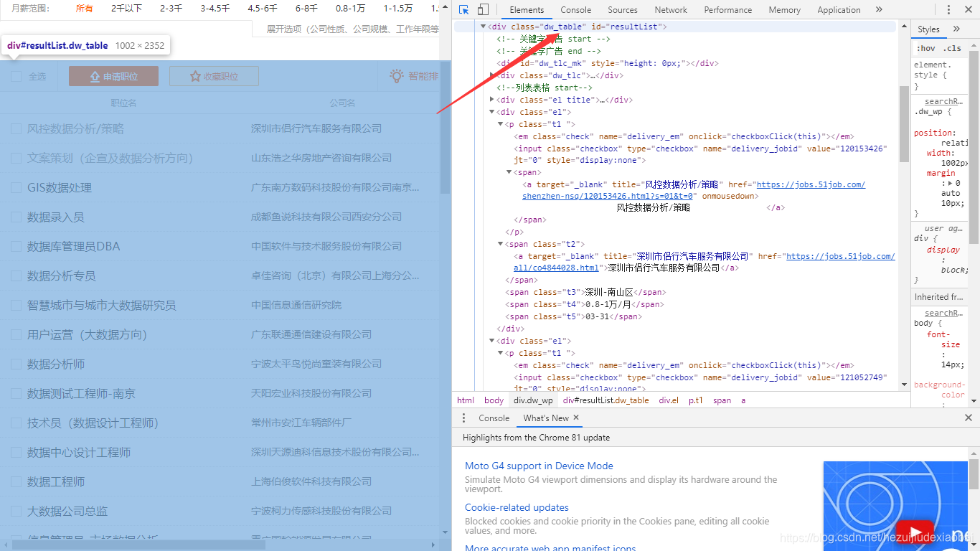Check the box for 数据库管理员DBA
This screenshot has width=980, height=551.
[16, 246]
